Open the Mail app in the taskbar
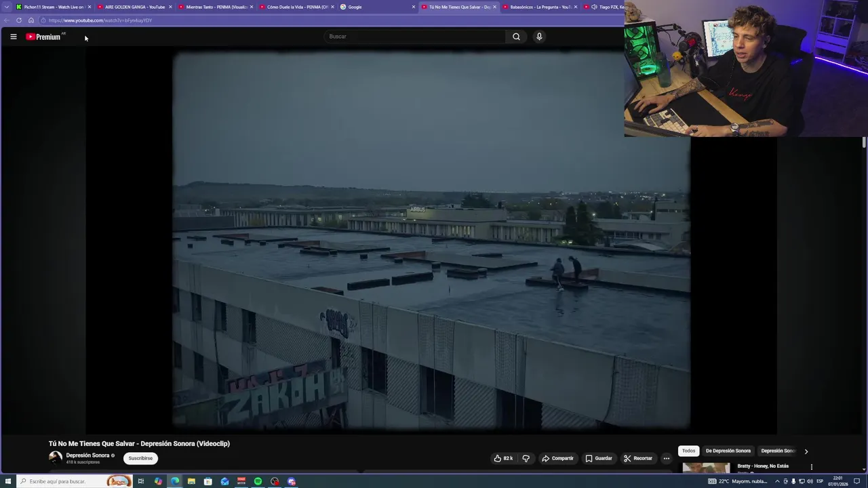Viewport: 868px width, 488px height. [x=224, y=481]
